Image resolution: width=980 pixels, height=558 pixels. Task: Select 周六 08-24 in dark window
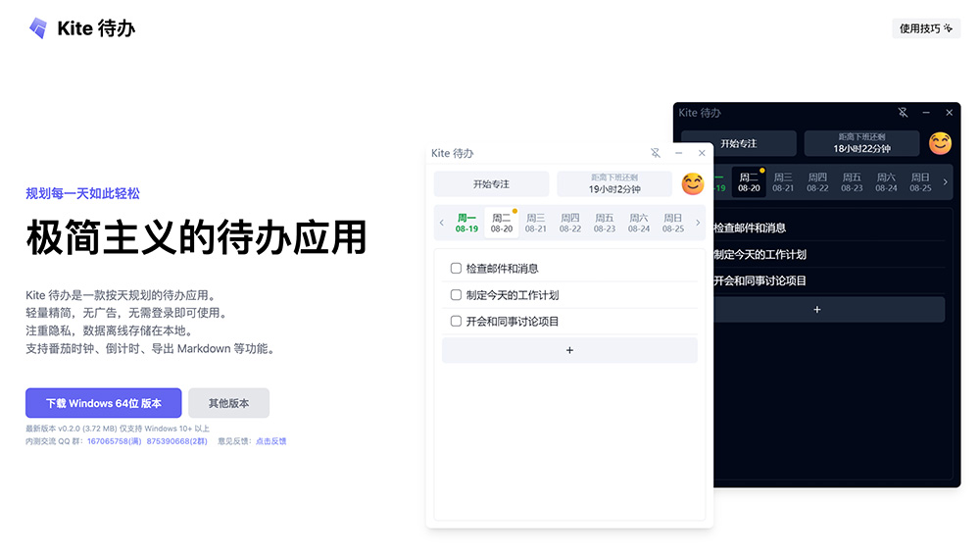click(x=886, y=182)
